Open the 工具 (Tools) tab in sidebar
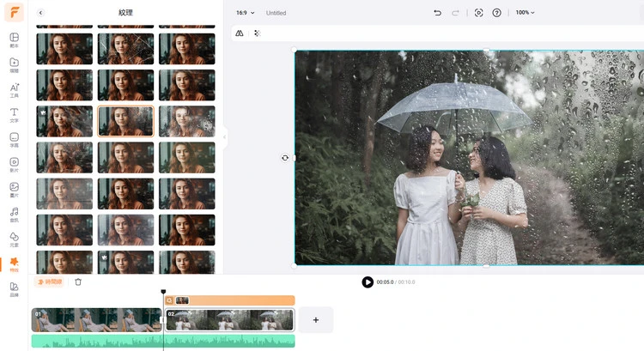This screenshot has height=351, width=644. (x=14, y=89)
